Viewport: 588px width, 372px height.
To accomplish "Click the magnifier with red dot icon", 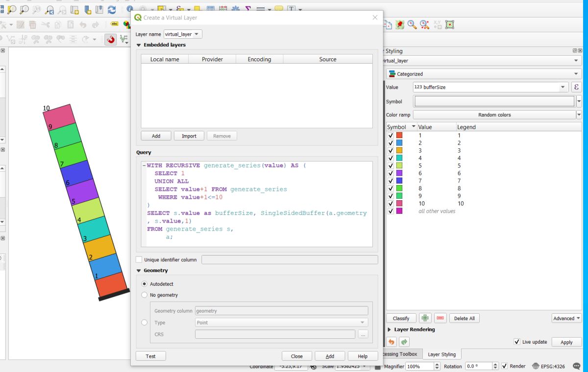I will (412, 24).
